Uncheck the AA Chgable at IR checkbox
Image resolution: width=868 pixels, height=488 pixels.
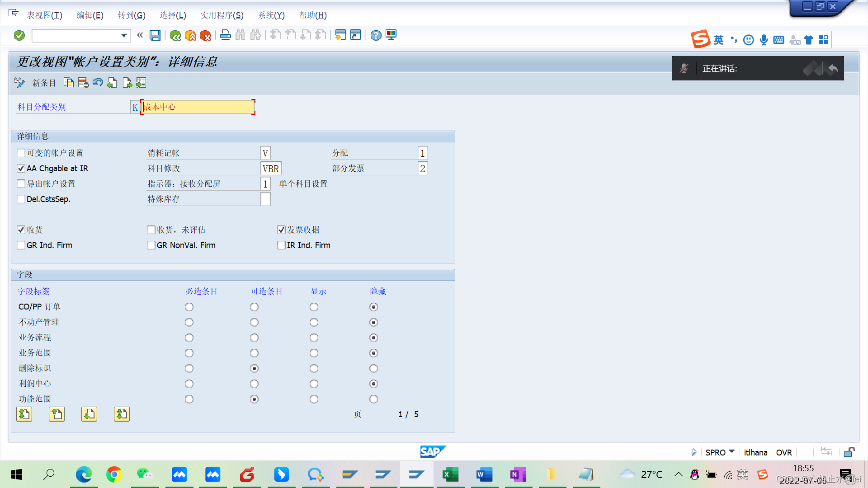click(21, 169)
